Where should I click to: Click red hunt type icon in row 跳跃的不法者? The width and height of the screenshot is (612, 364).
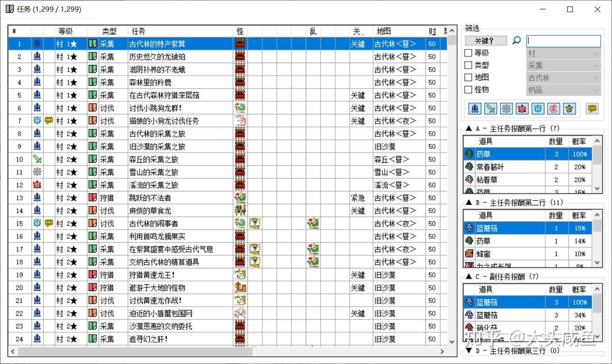tap(93, 198)
